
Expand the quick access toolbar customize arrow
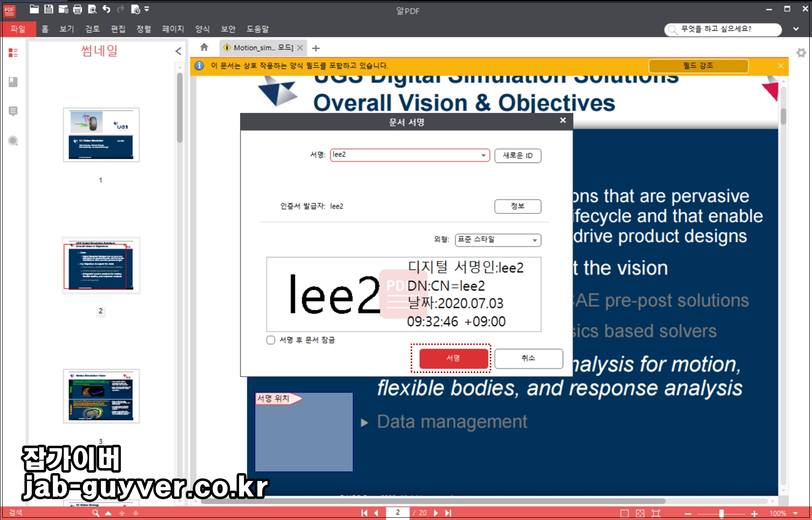click(x=147, y=9)
